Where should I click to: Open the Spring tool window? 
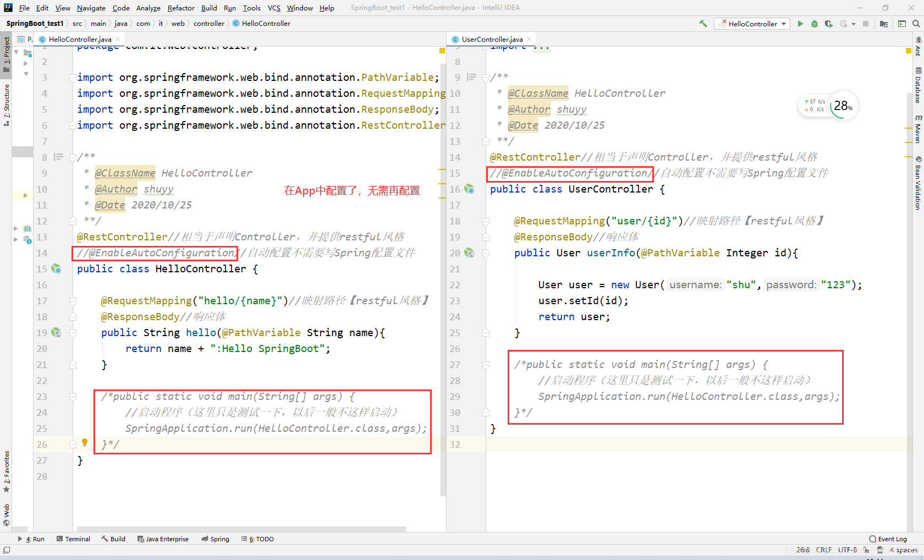click(216, 539)
